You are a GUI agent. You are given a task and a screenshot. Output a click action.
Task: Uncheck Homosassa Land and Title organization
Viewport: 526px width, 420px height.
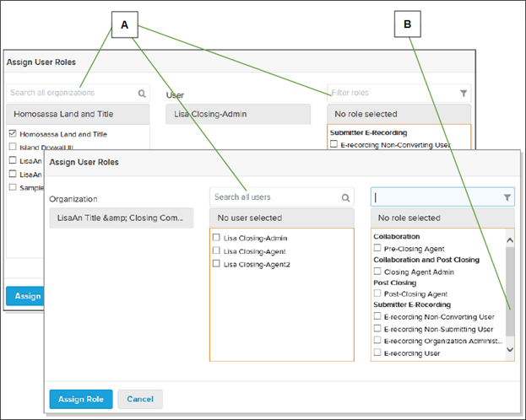[13, 133]
